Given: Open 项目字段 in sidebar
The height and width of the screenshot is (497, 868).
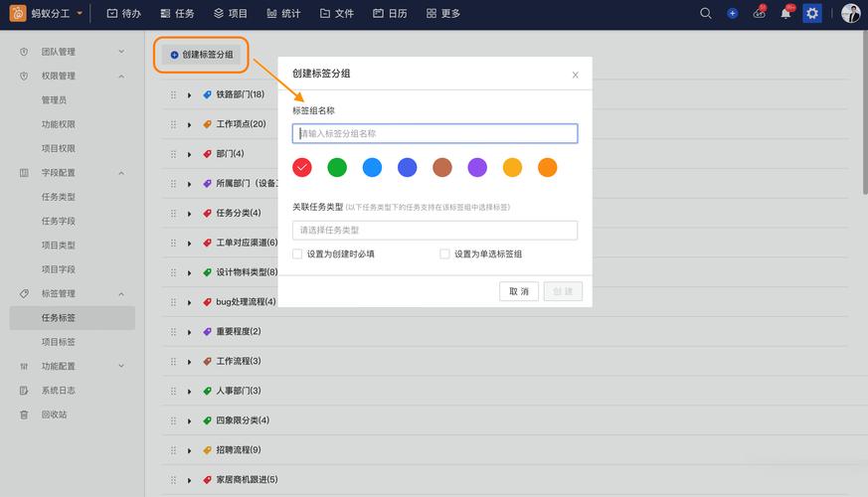Looking at the screenshot, I should [58, 269].
